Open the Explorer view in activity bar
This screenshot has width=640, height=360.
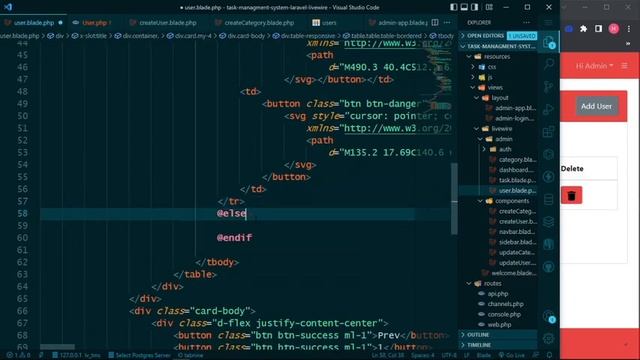(549, 42)
